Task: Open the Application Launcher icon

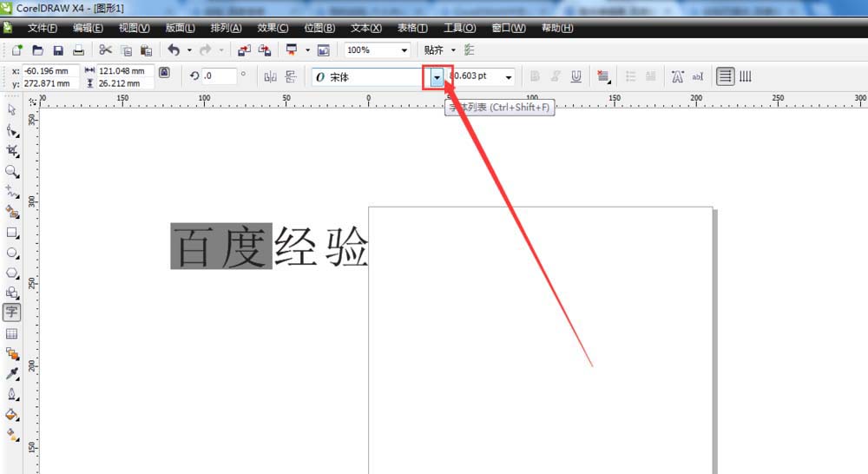Action: tap(292, 50)
